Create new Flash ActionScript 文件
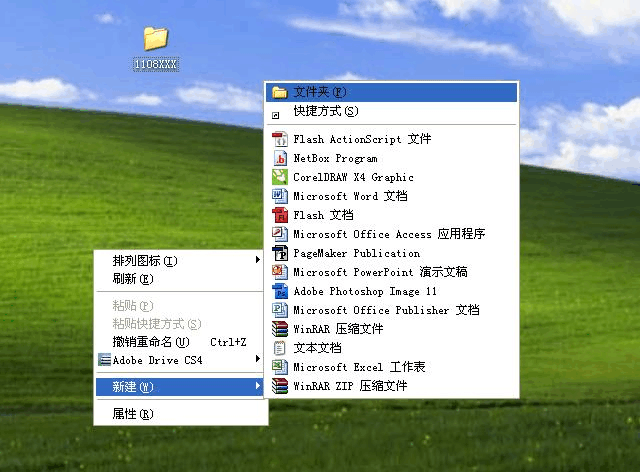The width and height of the screenshot is (640, 472). click(x=391, y=139)
